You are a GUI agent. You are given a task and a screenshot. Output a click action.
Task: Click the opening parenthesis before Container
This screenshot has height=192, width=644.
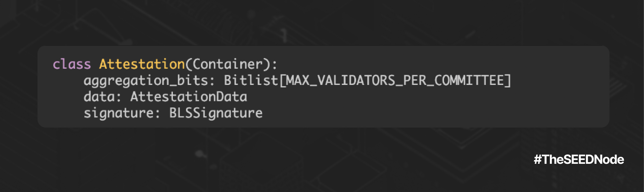pyautogui.click(x=189, y=64)
